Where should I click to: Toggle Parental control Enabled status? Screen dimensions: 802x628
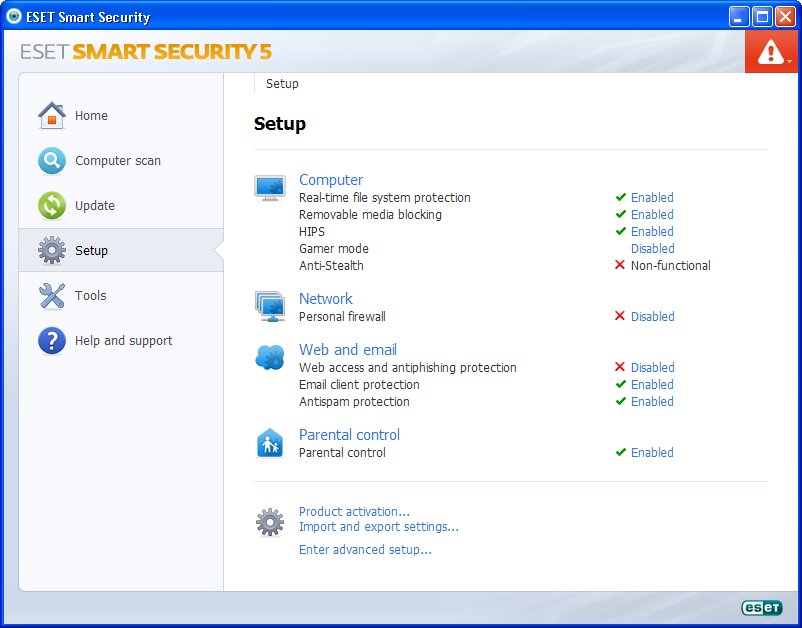click(652, 453)
